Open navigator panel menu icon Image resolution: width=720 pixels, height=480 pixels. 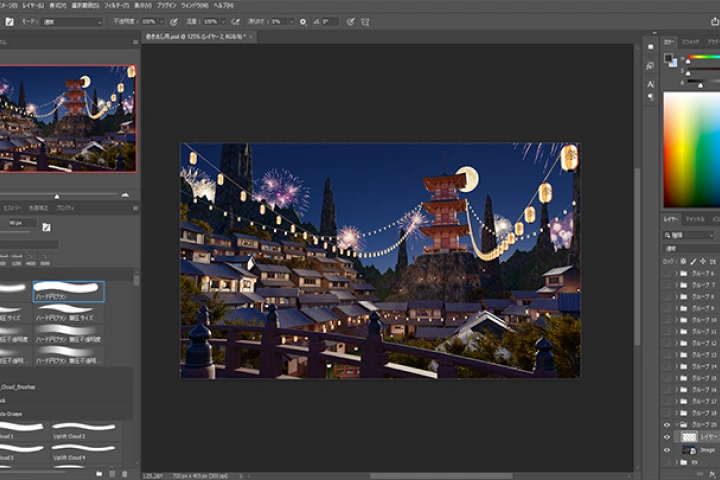[135, 42]
